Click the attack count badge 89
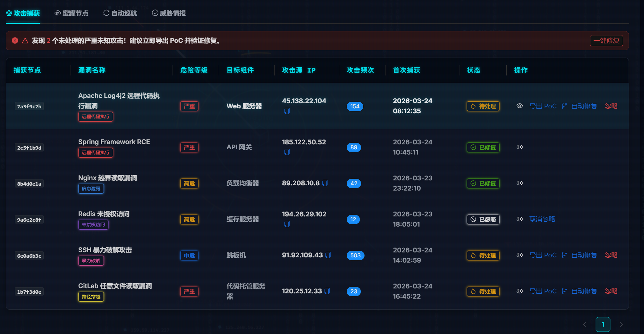Image resolution: width=644 pixels, height=334 pixels. click(x=354, y=147)
